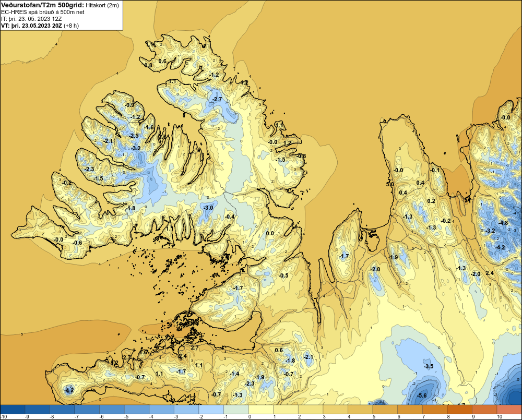This screenshot has height=420, width=522.
Task: Click the -3.0 temperature label
Action: point(208,208)
